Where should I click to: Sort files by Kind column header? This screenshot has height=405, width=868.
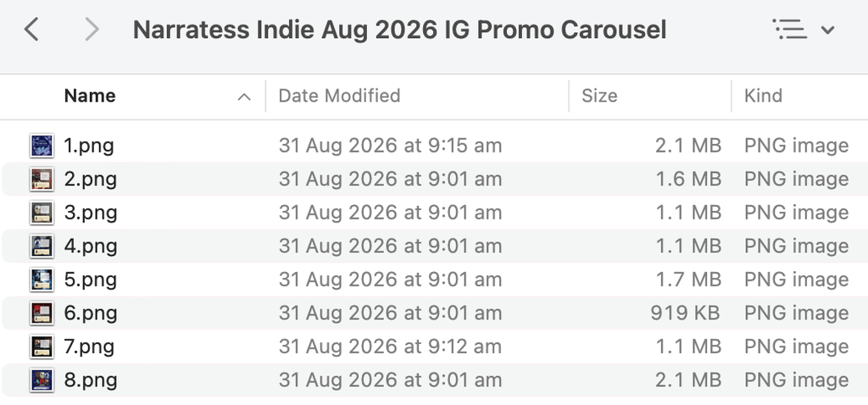(x=763, y=96)
